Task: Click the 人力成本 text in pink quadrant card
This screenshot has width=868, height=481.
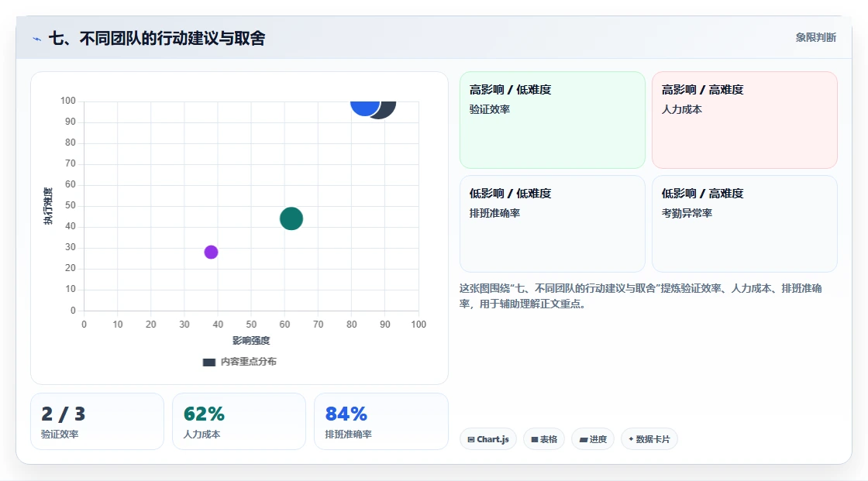Action: pyautogui.click(x=682, y=109)
